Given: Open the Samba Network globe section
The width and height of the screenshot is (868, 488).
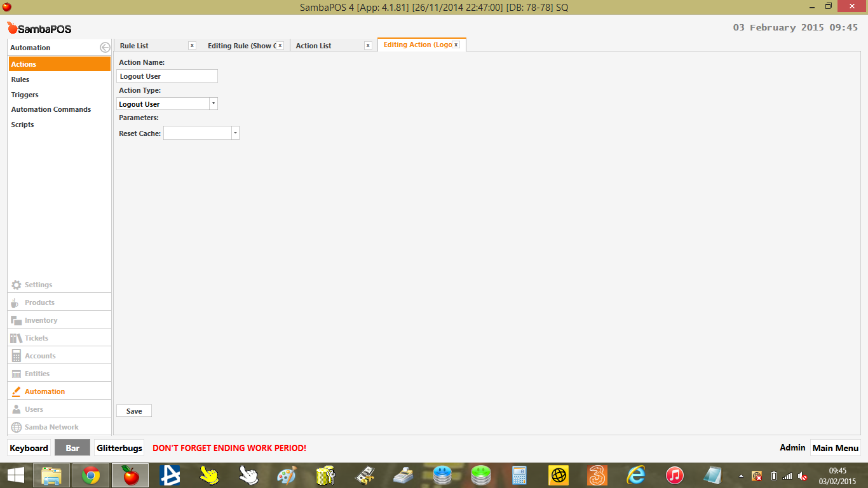Looking at the screenshot, I should click(x=51, y=427).
